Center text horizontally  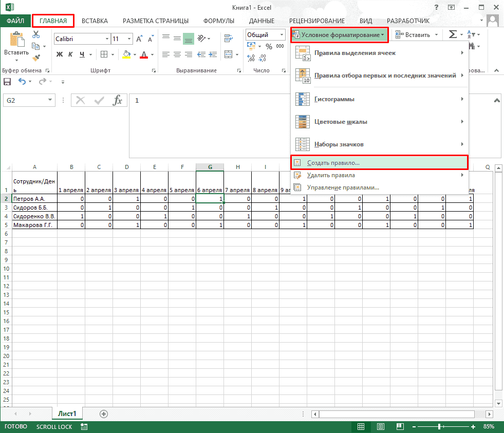pyautogui.click(x=177, y=54)
